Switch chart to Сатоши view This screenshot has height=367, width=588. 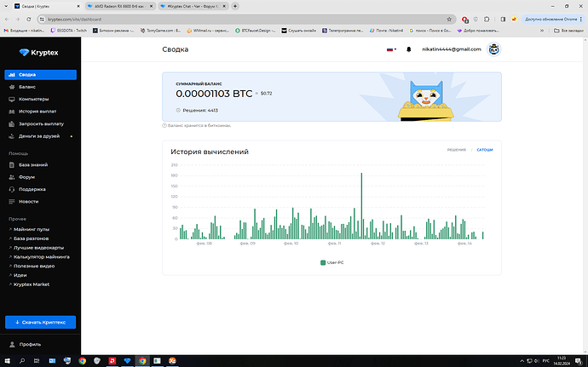click(x=485, y=150)
